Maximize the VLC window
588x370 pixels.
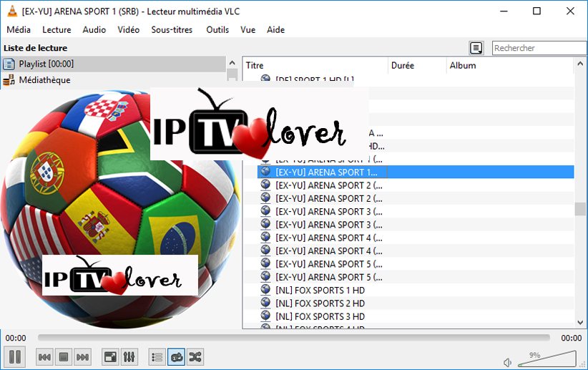pos(536,11)
